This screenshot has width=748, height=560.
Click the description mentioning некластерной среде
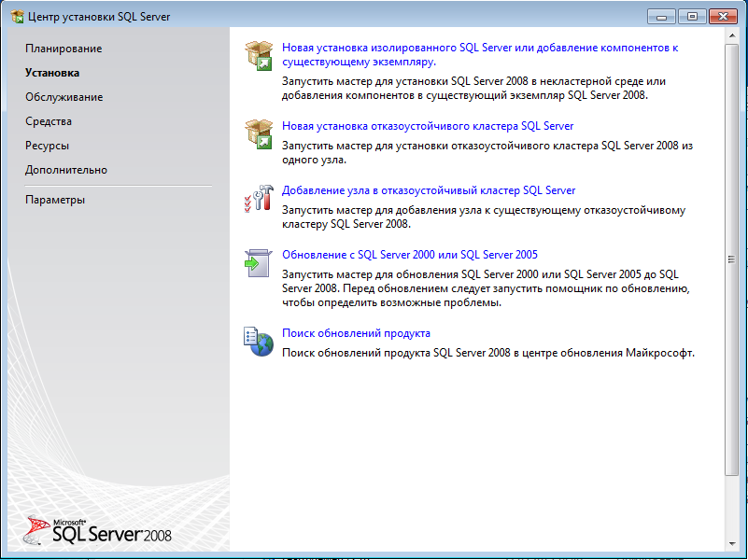click(473, 88)
